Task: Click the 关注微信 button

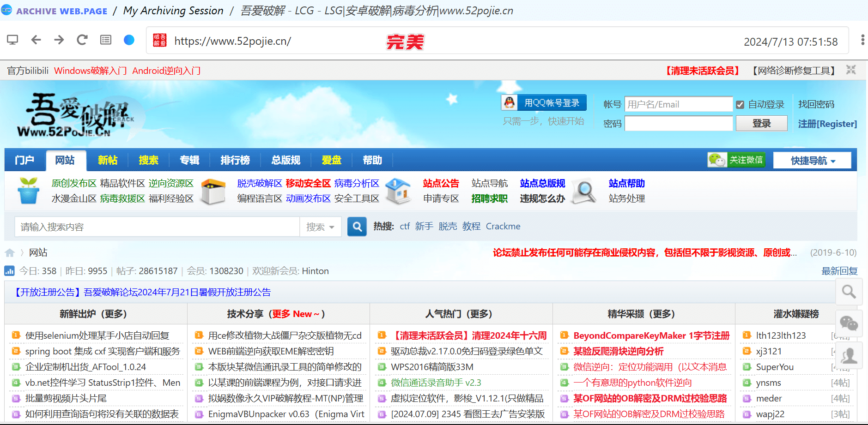Action: tap(736, 160)
